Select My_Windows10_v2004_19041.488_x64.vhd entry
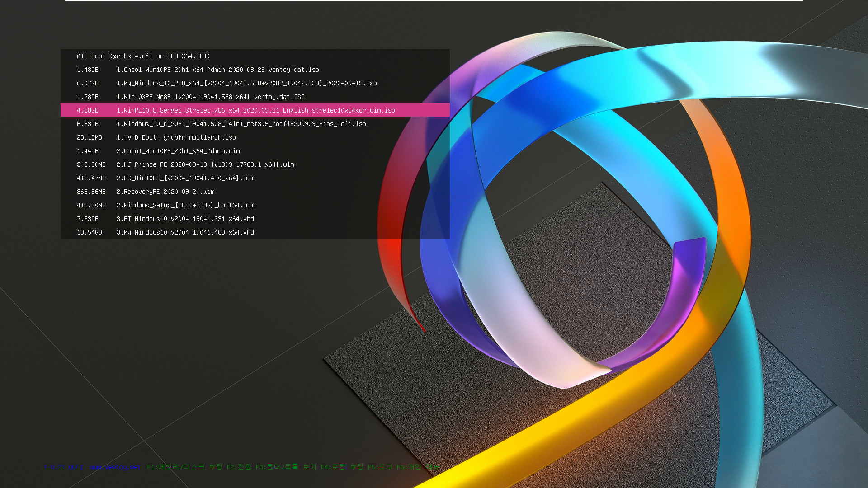 tap(255, 232)
